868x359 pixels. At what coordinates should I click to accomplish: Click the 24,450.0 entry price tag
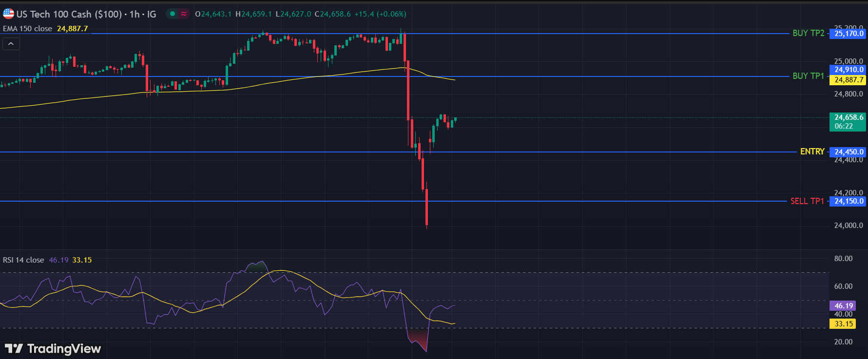coord(848,152)
